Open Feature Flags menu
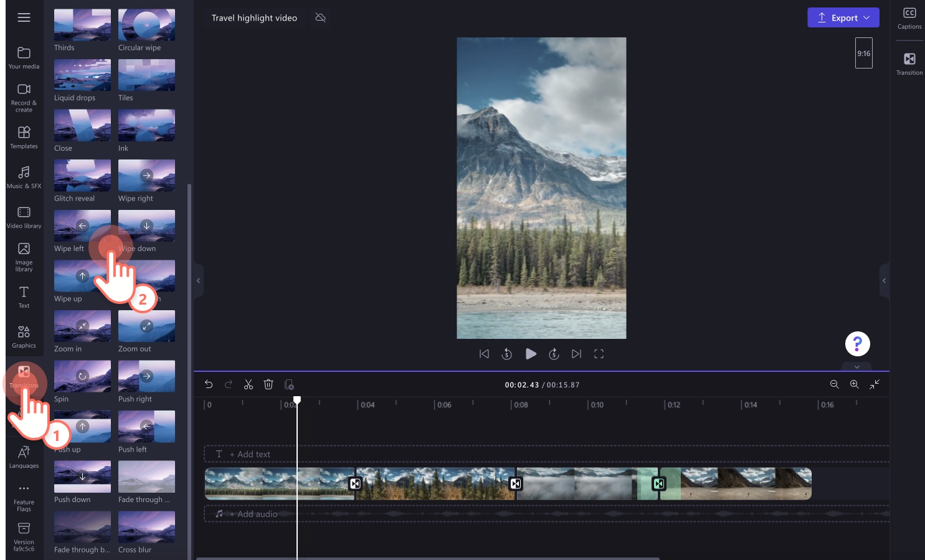Viewport: 925px width, 560px height. (x=24, y=497)
